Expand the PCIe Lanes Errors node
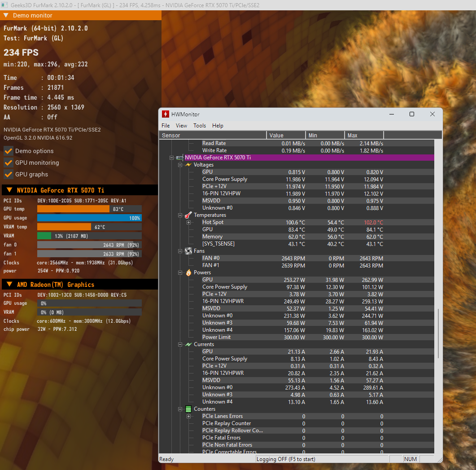Viewport: 476px width, 470px height. pyautogui.click(x=188, y=416)
